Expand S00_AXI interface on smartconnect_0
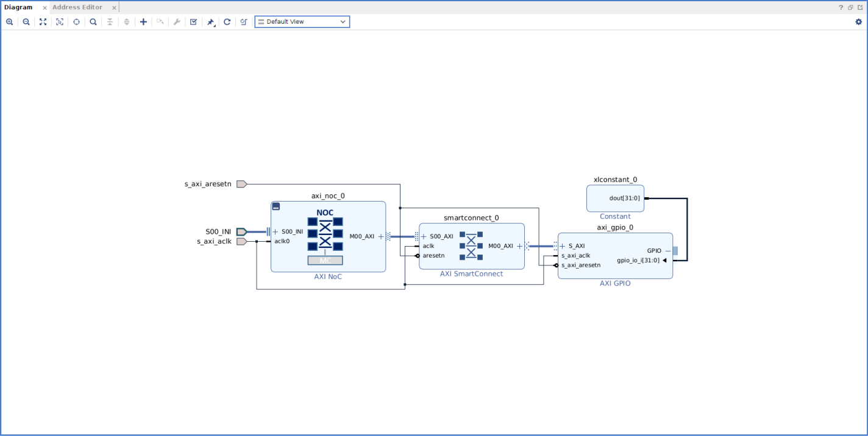The height and width of the screenshot is (436, 868). tap(424, 236)
